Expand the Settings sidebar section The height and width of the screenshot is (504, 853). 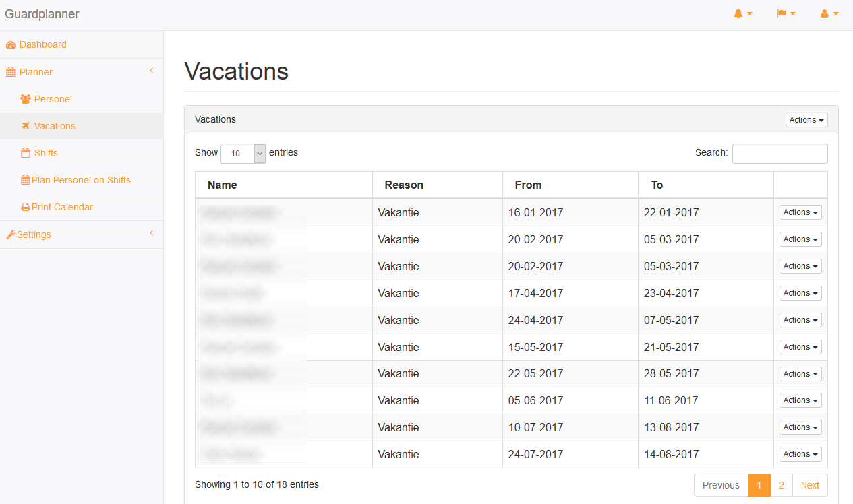[x=152, y=233]
